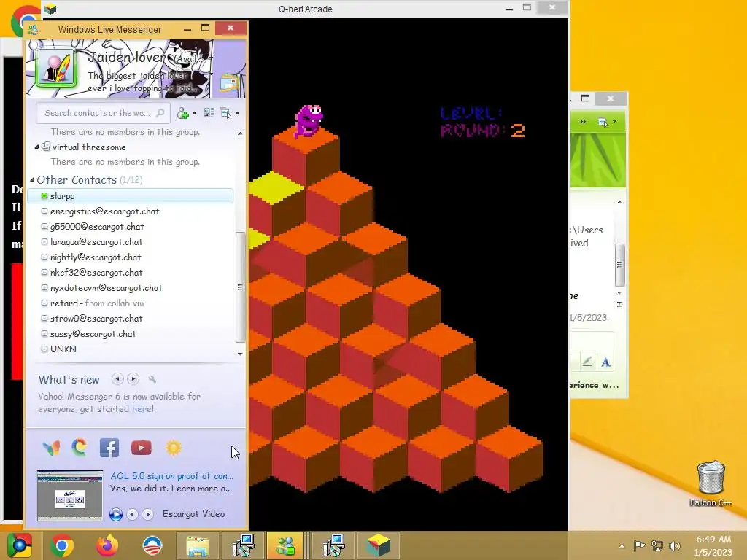Open menu dropdown arrow in right green window

pyautogui.click(x=614, y=122)
